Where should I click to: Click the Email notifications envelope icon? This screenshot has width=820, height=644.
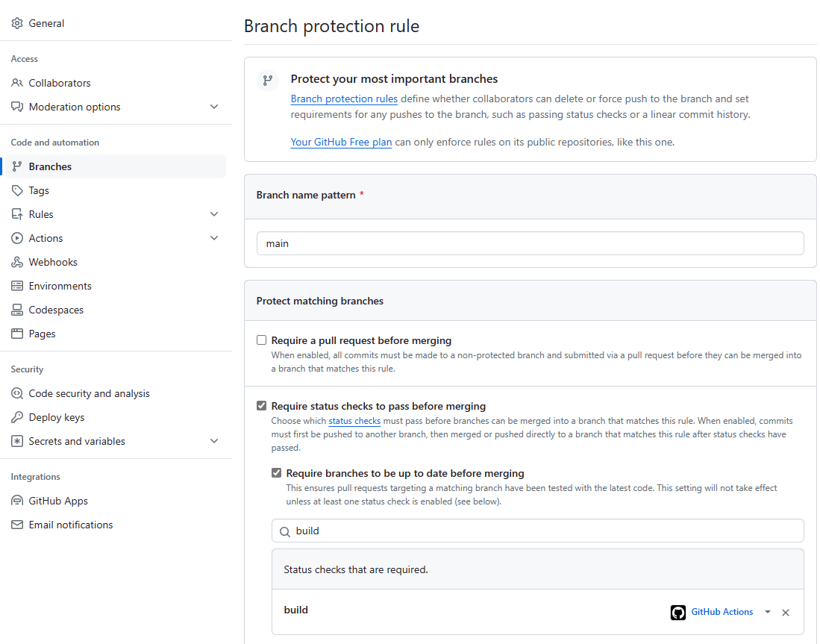click(17, 525)
